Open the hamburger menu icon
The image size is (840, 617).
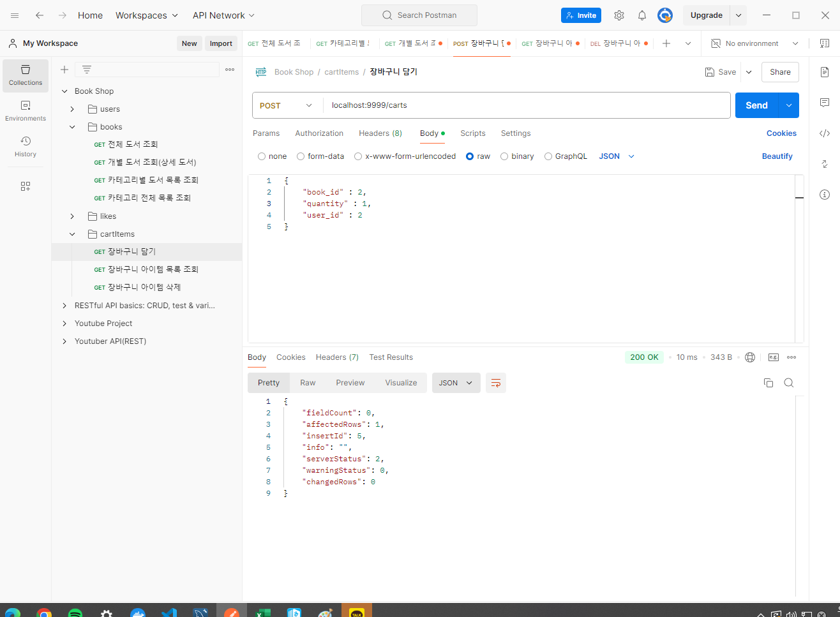[15, 15]
